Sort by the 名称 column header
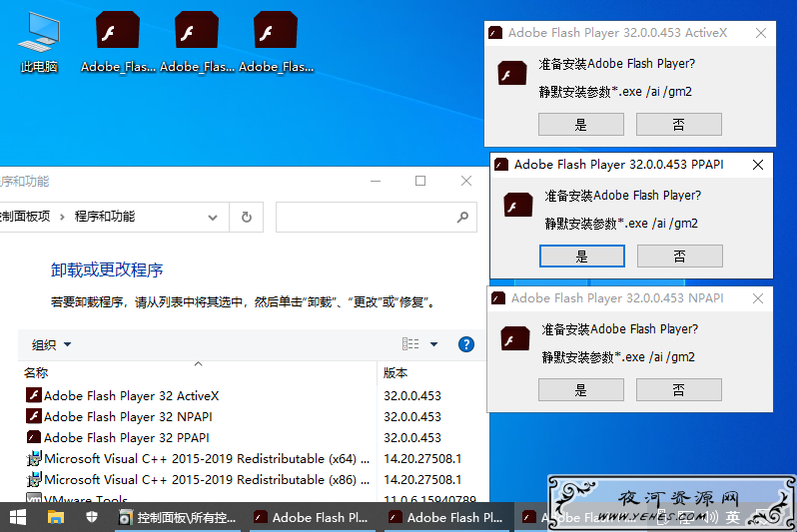This screenshot has height=532, width=797. 36,373
